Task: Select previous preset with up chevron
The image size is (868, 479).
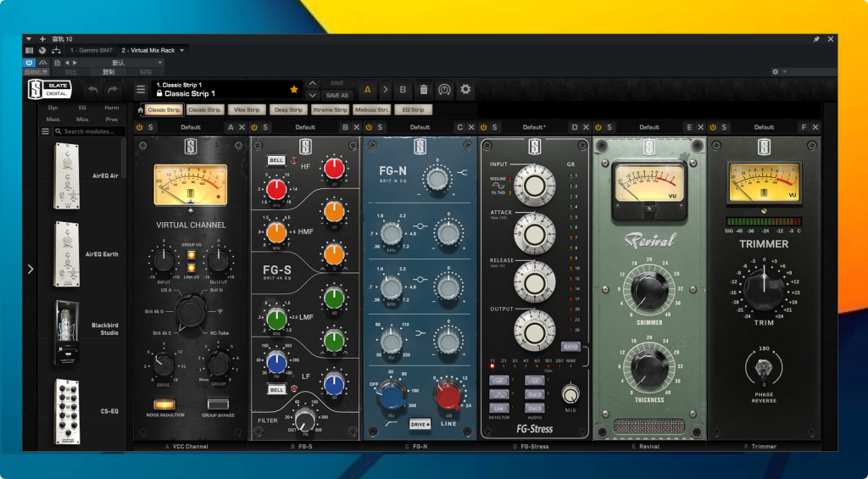Action: pos(313,83)
